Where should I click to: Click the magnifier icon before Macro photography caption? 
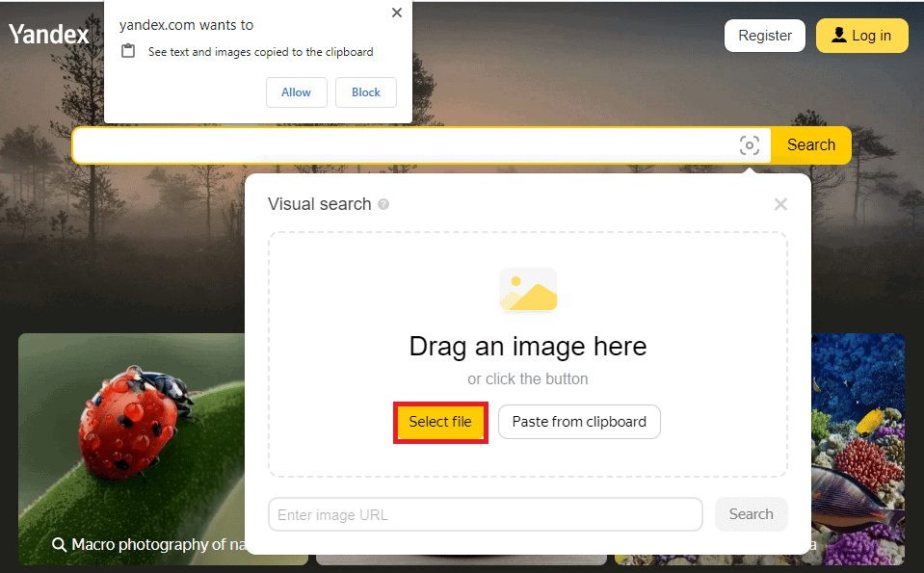59,544
